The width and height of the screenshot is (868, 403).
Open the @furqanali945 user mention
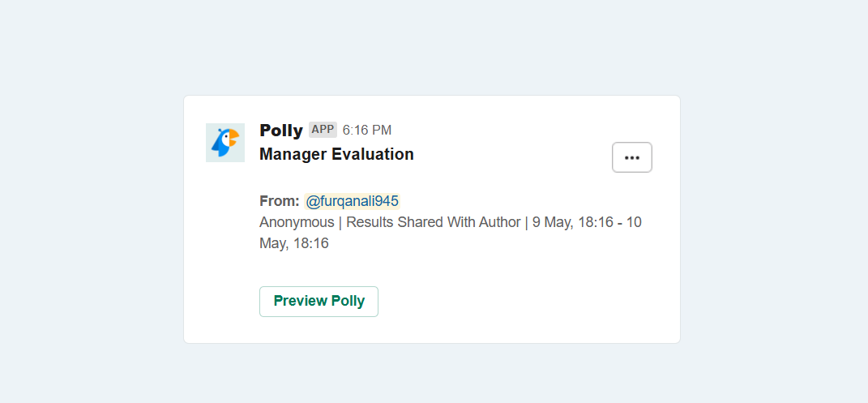(x=352, y=201)
